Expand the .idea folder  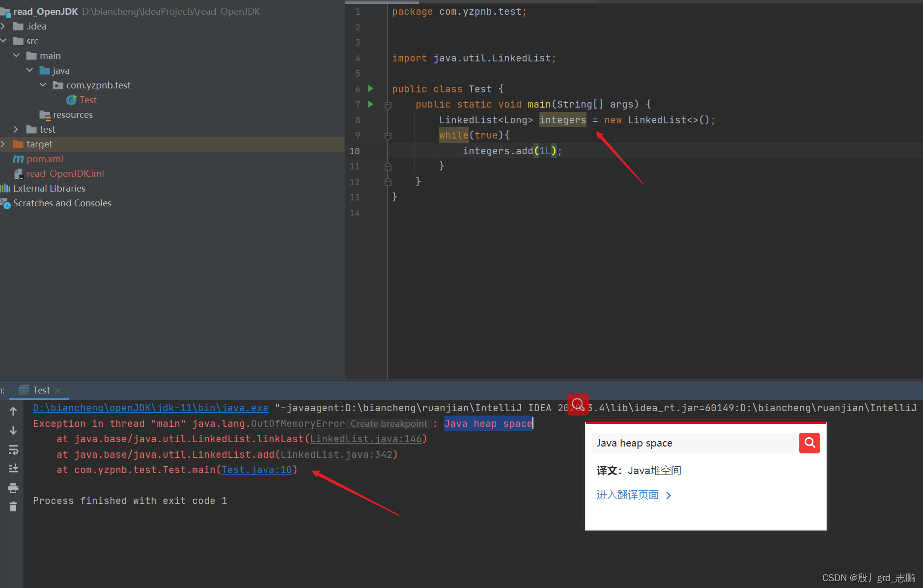coord(3,26)
